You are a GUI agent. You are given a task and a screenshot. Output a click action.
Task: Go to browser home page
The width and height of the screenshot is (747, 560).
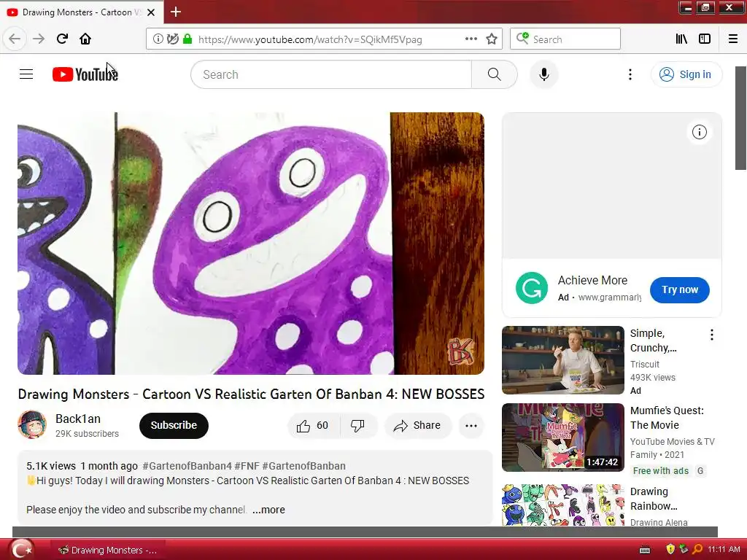pos(85,39)
